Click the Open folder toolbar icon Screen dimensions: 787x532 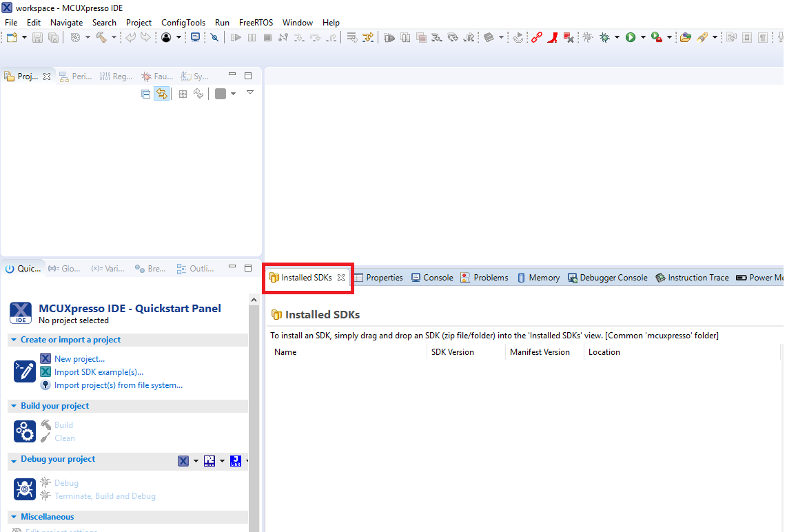(x=686, y=37)
